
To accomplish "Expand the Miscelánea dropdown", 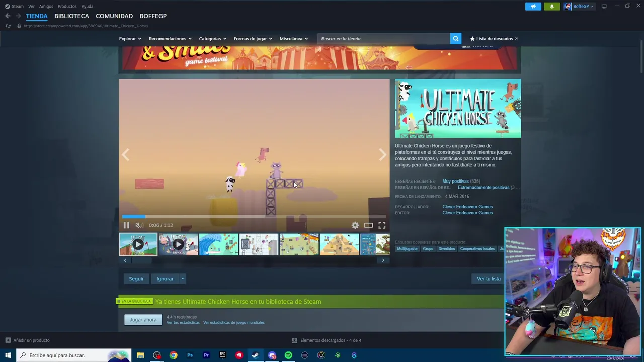I will click(x=294, y=39).
